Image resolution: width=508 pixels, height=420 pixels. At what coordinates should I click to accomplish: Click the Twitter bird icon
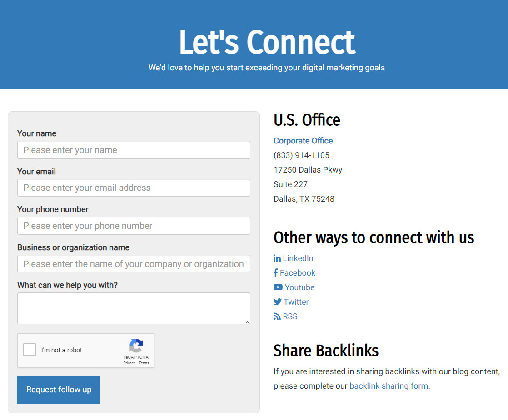click(278, 302)
